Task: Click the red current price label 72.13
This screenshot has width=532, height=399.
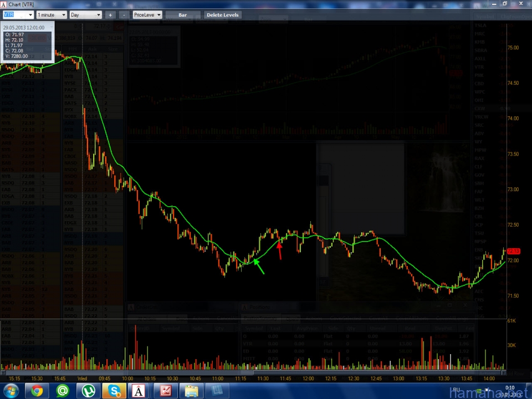Action: 513,252
